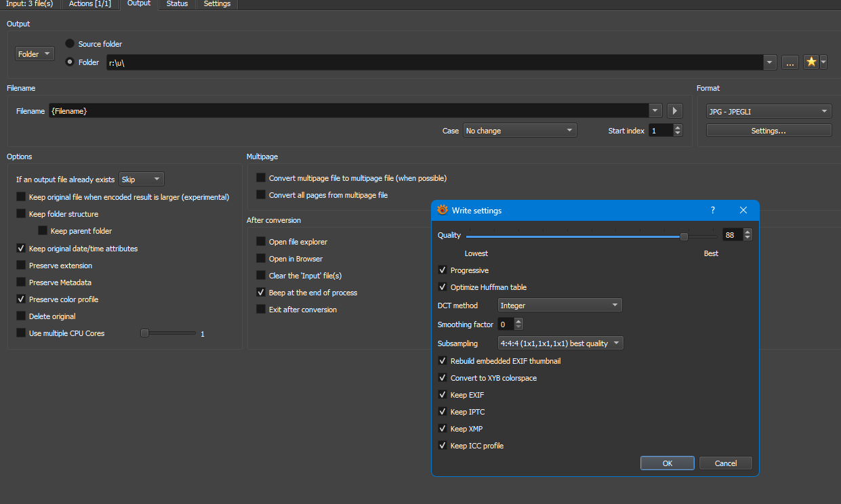Click the output folder path field

[x=434, y=63]
